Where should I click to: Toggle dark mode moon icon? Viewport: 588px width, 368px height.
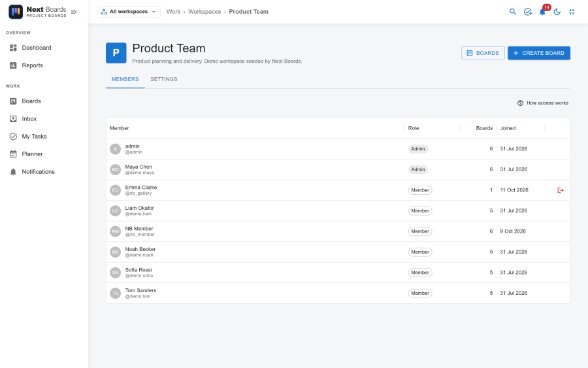click(557, 12)
